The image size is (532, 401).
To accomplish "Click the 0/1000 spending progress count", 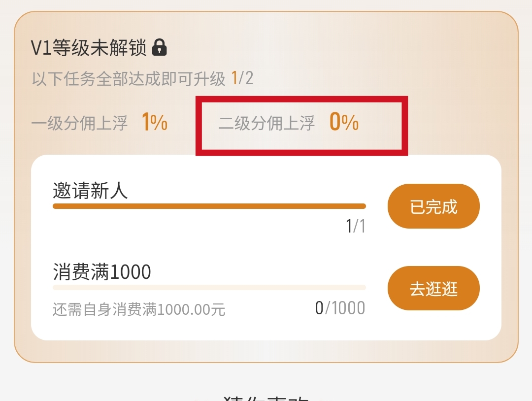I will (340, 308).
